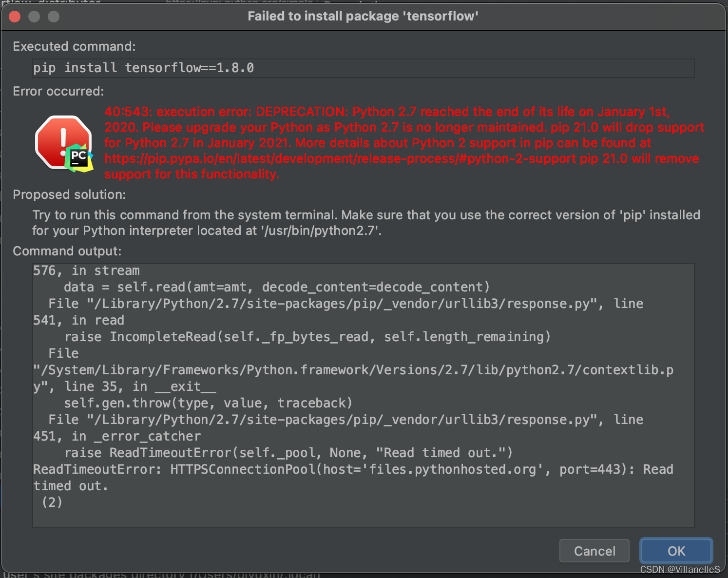728x578 pixels.
Task: Click the 'self.gen.throw(type, value, traceback)' line
Action: click(x=208, y=403)
